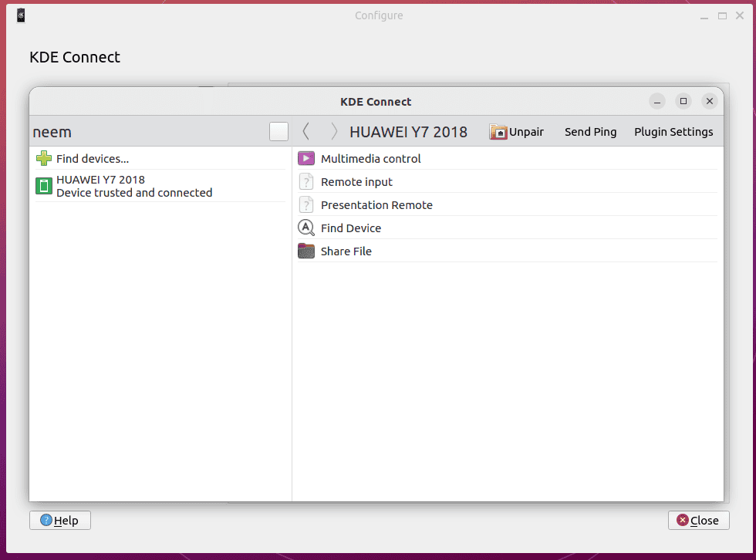Image resolution: width=756 pixels, height=560 pixels.
Task: Minimize the Configure window
Action: click(x=704, y=16)
